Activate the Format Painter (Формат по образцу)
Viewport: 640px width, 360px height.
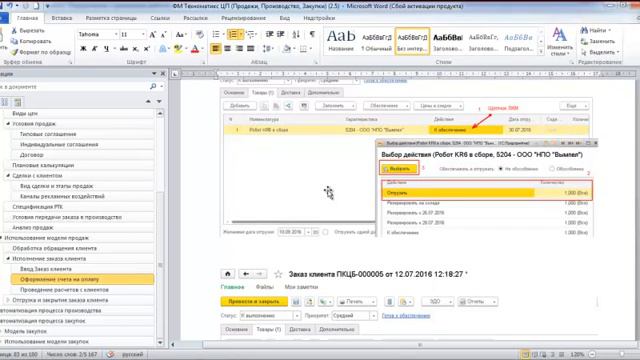(x=41, y=52)
